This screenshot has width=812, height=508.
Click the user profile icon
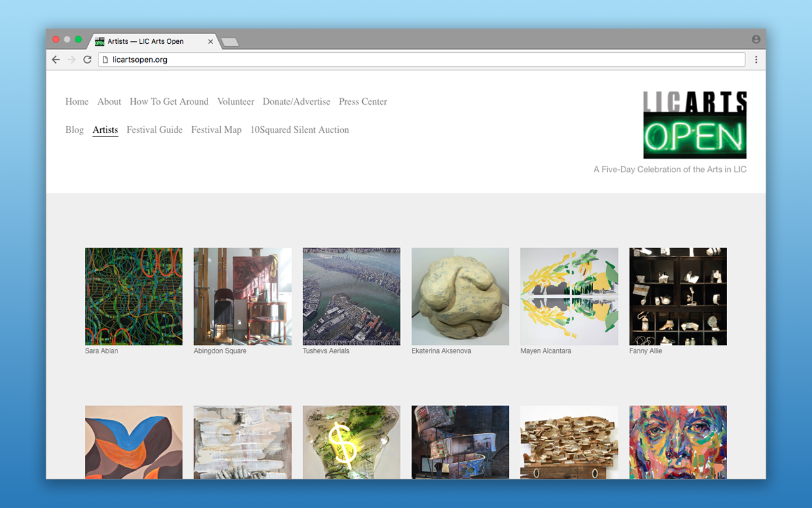pyautogui.click(x=756, y=39)
